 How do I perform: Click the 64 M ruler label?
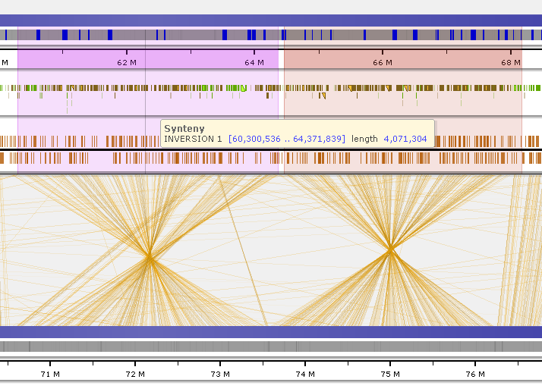pos(254,62)
